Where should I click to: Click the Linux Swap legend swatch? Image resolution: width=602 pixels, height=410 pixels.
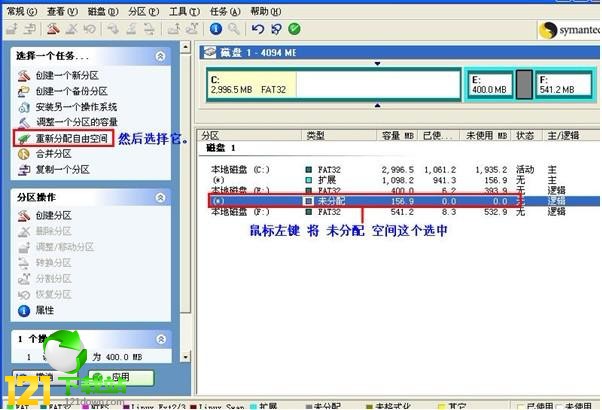tap(193, 406)
